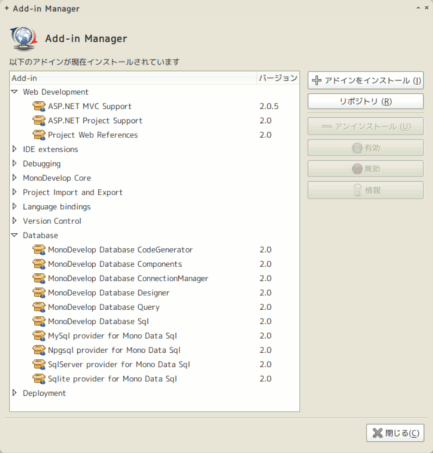Click the IDE extensions label
Image resolution: width=433 pixels, height=454 pixels.
[x=50, y=149]
